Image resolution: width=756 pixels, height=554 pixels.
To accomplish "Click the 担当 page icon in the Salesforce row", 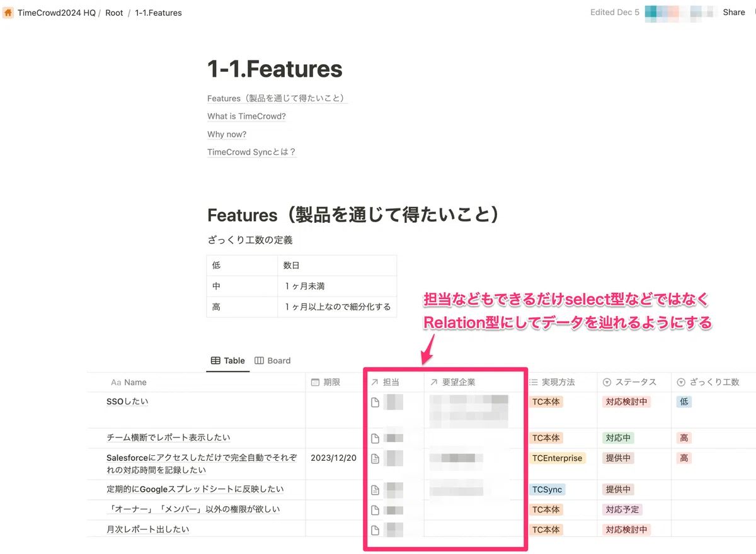I will [x=375, y=459].
